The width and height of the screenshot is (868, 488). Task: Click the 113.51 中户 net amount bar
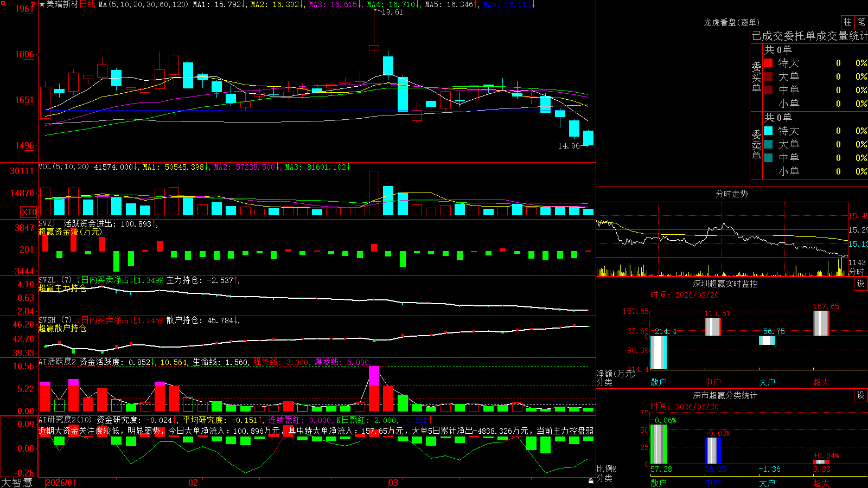pyautogui.click(x=713, y=327)
